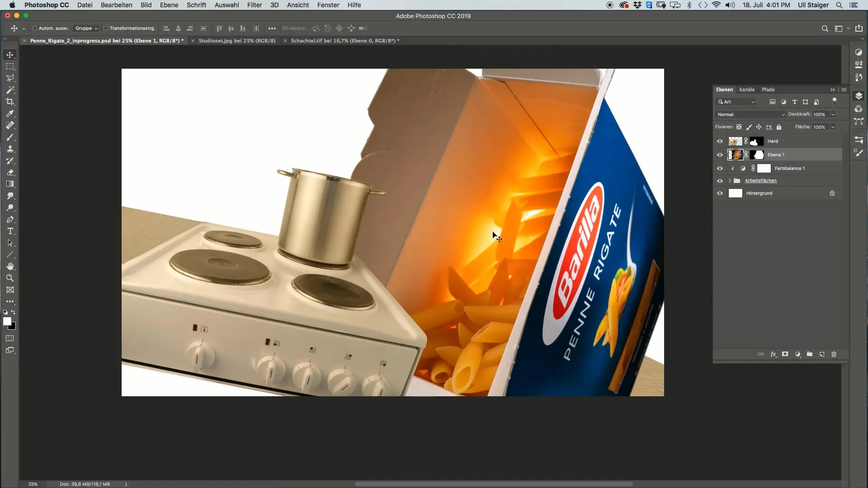
Task: Select the Lasso tool
Action: [10, 78]
